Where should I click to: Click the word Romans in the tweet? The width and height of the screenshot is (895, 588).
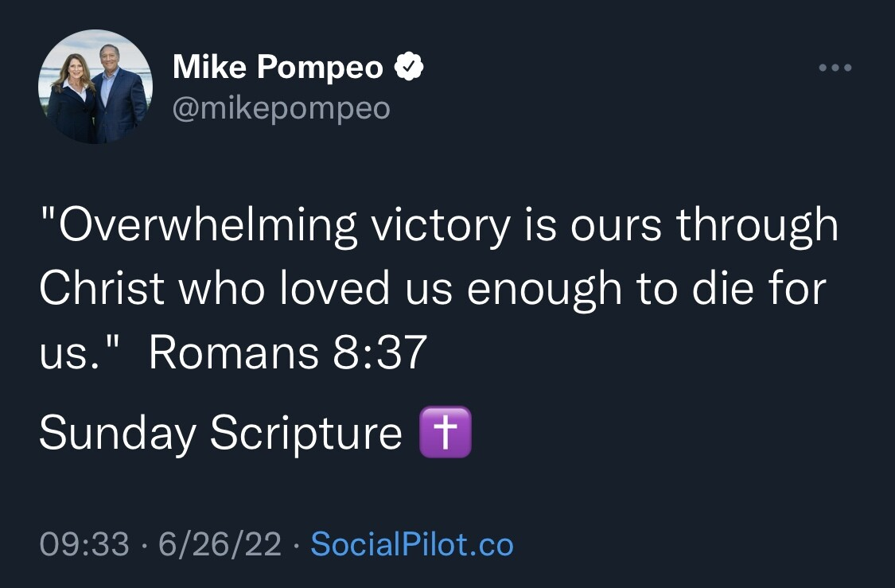[232, 352]
